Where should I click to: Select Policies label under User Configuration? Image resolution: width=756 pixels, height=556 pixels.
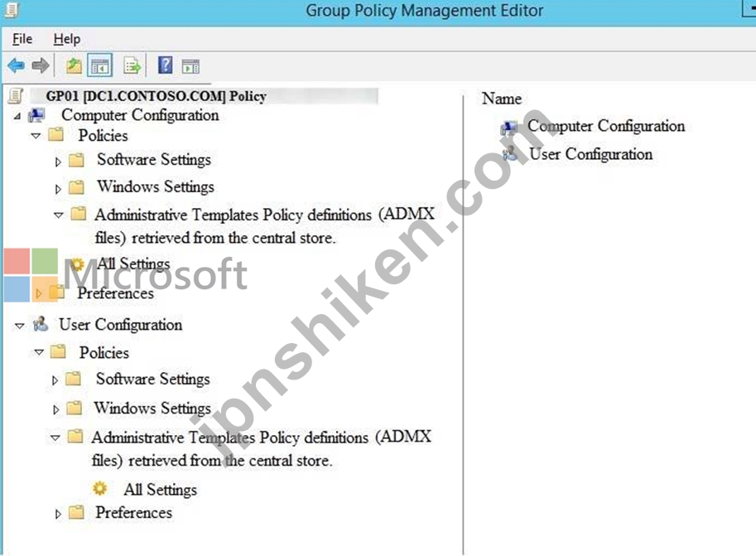pos(104,352)
